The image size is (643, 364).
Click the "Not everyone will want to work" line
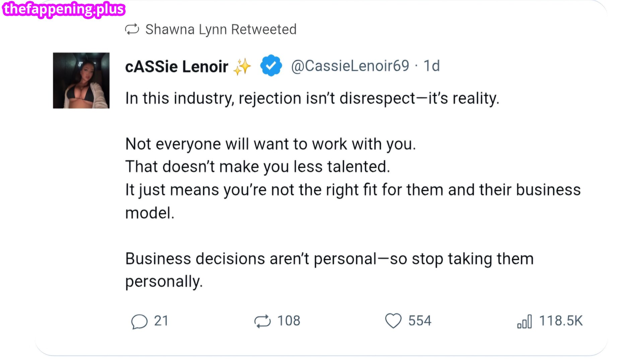pyautogui.click(x=271, y=144)
